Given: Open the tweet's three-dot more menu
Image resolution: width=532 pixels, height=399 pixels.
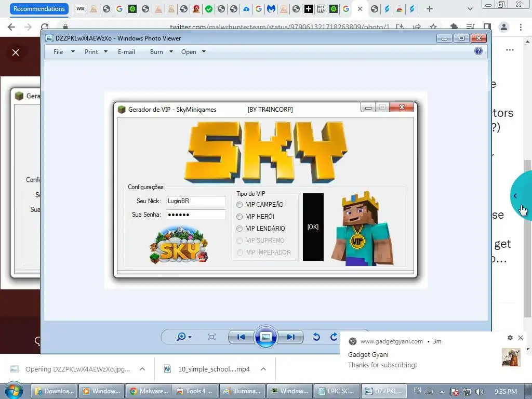Looking at the screenshot, I should coord(510,50).
